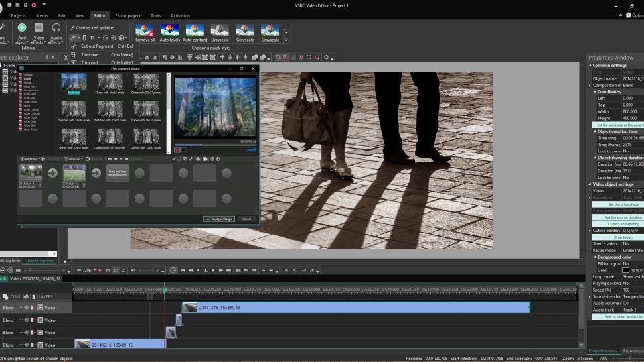Viewport: 644px width, 362px height.
Task: Click the Add object icon
Action: click(22, 28)
